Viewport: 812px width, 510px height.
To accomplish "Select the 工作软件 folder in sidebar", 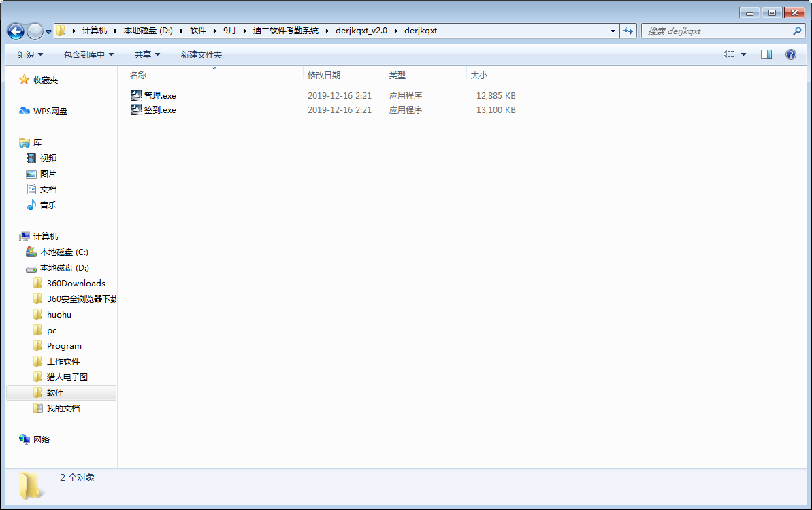I will (63, 361).
